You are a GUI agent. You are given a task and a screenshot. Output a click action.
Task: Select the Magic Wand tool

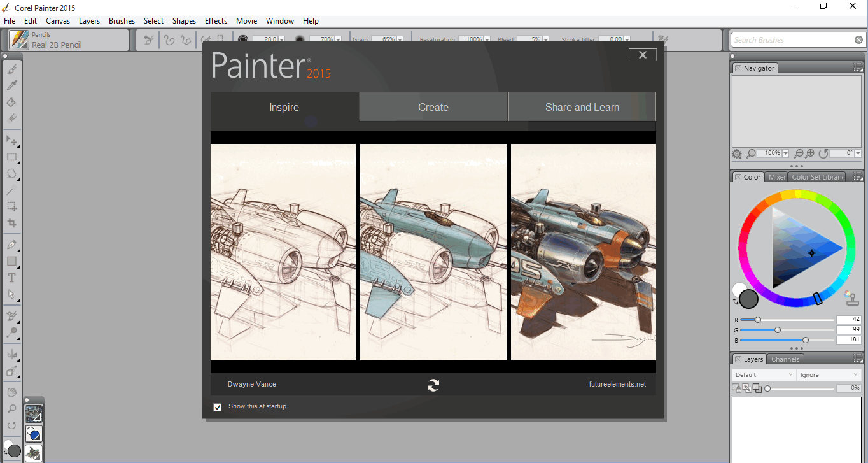pos(11,190)
